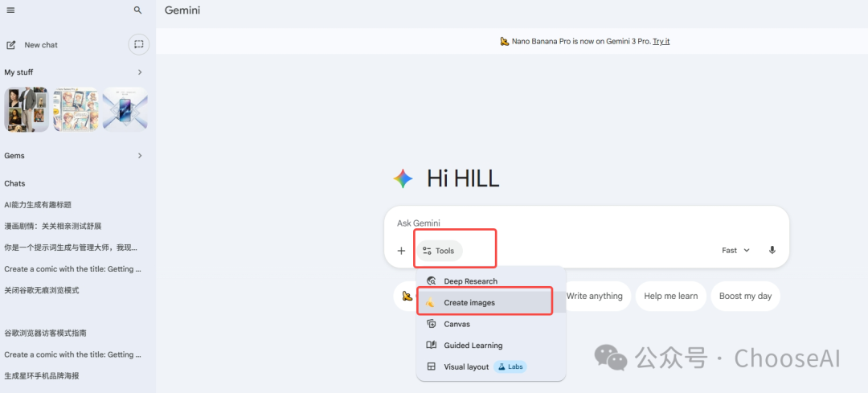The width and height of the screenshot is (868, 393).
Task: Expand the My stuff section
Action: coord(140,72)
